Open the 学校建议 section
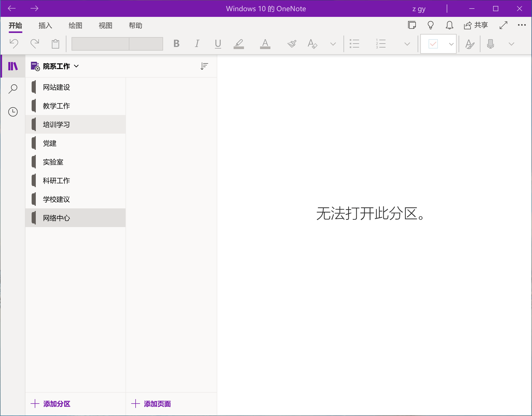The width and height of the screenshot is (532, 416). point(75,199)
